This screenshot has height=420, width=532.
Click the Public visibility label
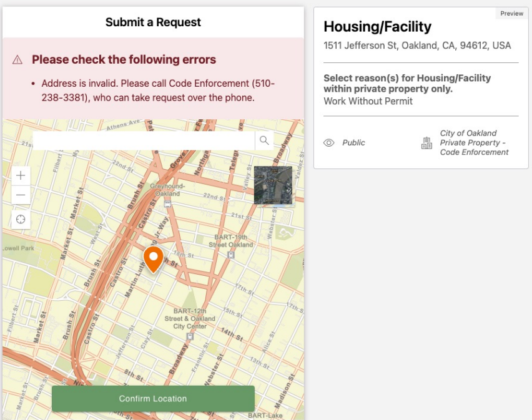(353, 143)
